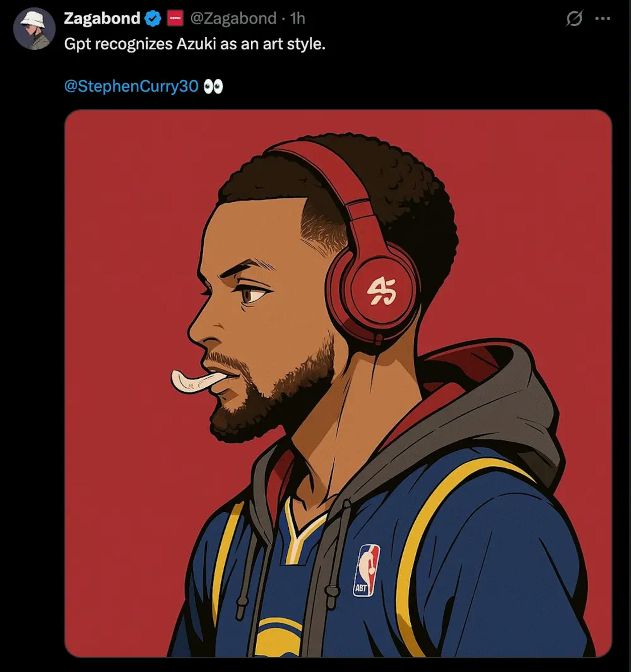This screenshot has width=631, height=672.
Task: Click the tweet text about Azuki art style
Action: click(x=195, y=44)
